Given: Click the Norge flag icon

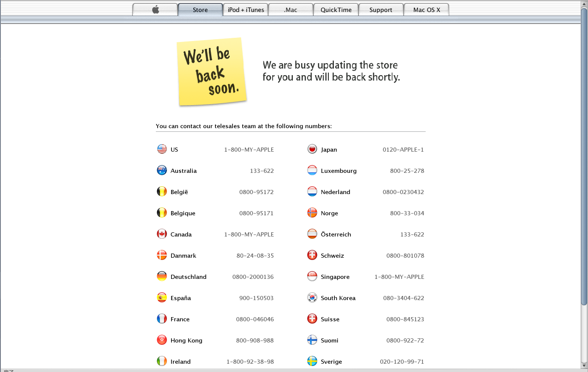Looking at the screenshot, I should click(312, 213).
